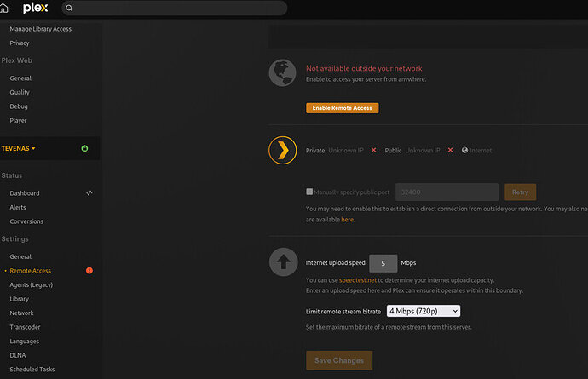The height and width of the screenshot is (379, 588).
Task: Open Manage Library Access in sidebar
Action: click(41, 29)
